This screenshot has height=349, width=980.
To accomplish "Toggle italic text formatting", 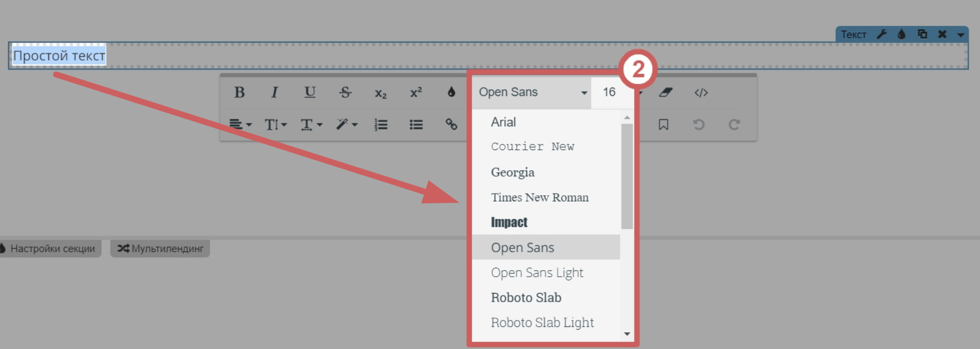I will (274, 93).
